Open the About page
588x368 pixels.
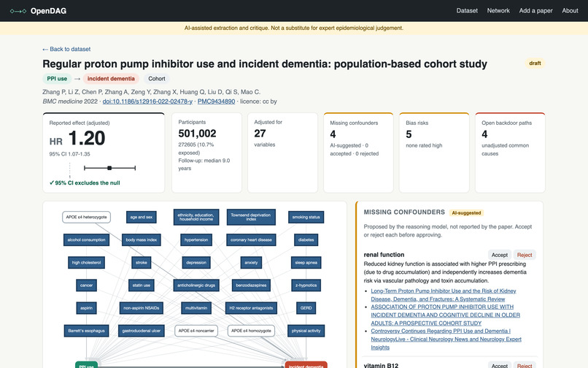570,10
